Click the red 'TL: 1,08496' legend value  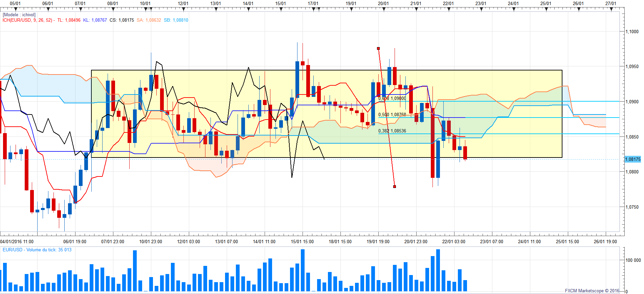coord(69,20)
